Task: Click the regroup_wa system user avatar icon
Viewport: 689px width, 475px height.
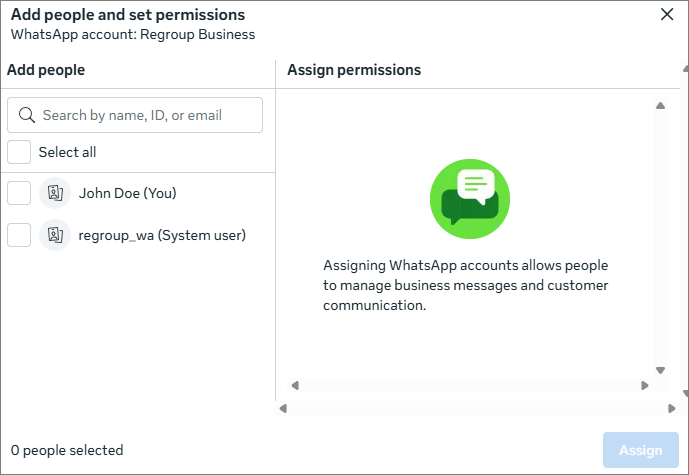Action: 55,235
